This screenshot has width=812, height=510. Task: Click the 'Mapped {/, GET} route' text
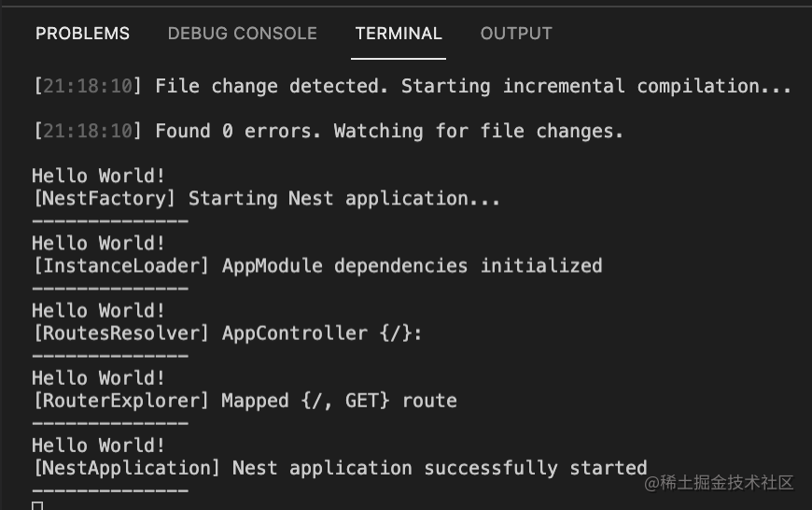click(339, 401)
